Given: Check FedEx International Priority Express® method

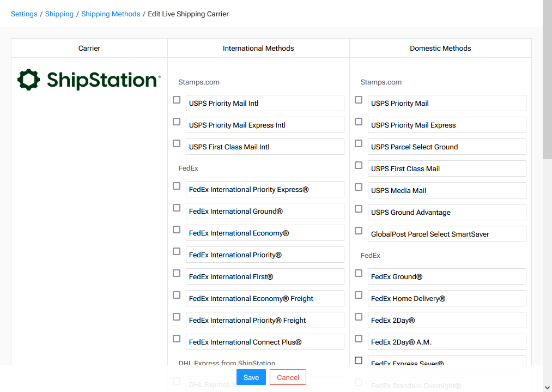Looking at the screenshot, I should (177, 186).
